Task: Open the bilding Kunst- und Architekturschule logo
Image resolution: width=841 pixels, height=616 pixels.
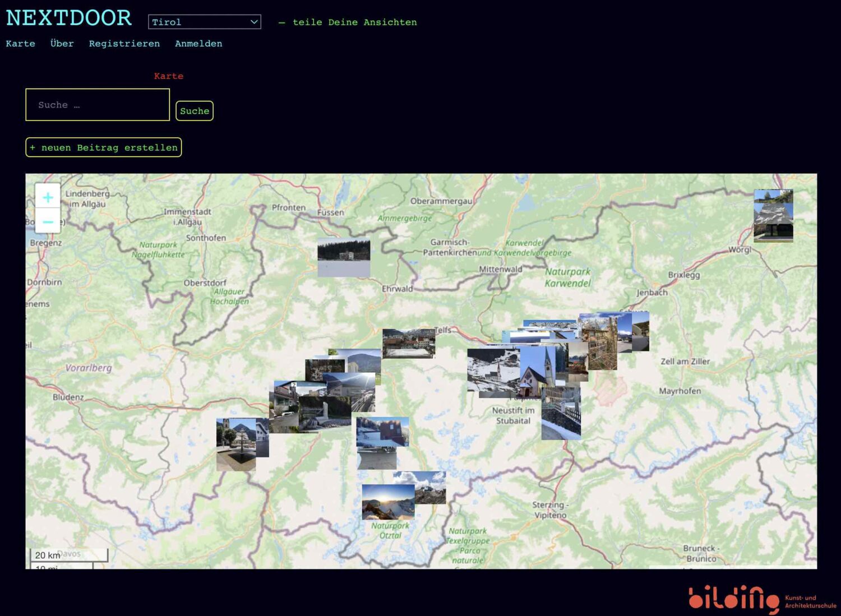Action: pyautogui.click(x=761, y=599)
